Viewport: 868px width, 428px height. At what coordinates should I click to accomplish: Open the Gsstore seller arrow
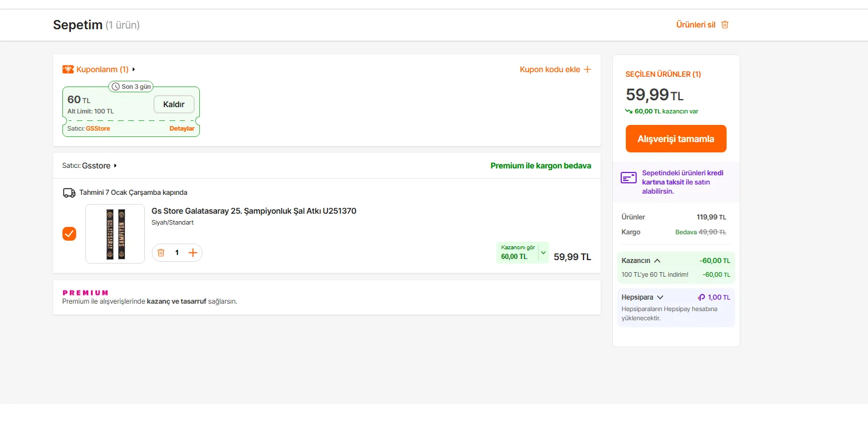(x=115, y=166)
